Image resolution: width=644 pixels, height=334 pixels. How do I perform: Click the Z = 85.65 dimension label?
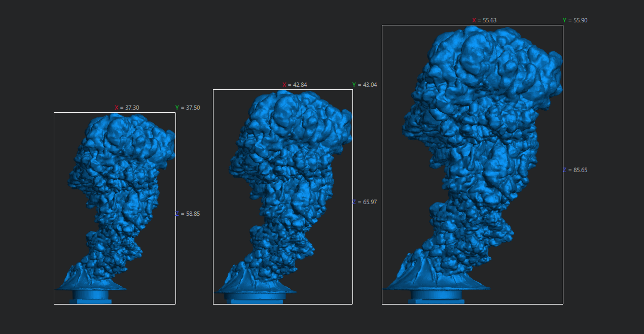pos(575,170)
